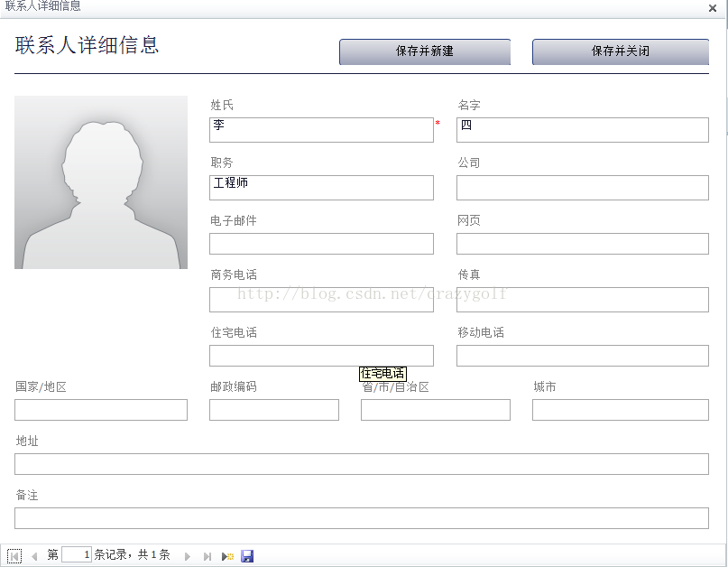This screenshot has height=567, width=728.
Task: Click into the 传真 input field
Action: (x=583, y=300)
